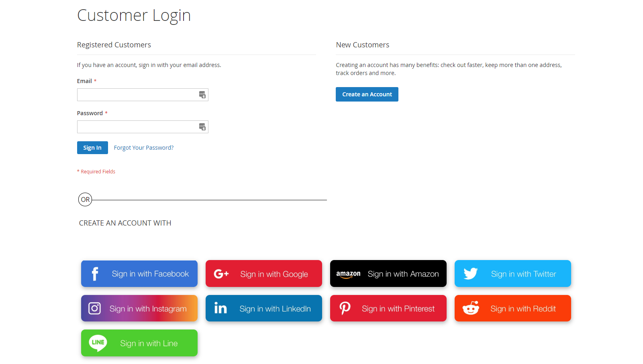Click the Google Plus logo icon
The height and width of the screenshot is (364, 643).
[x=221, y=274]
